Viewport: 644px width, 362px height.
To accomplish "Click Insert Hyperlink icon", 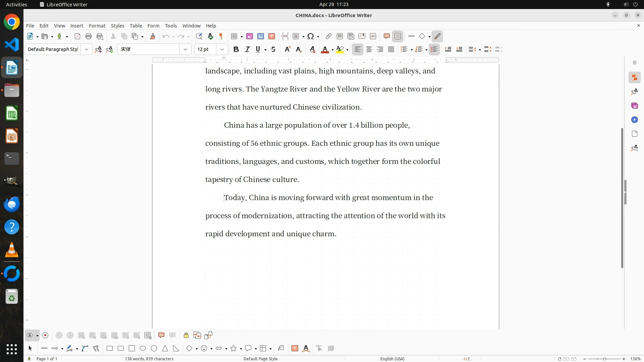I will click(x=329, y=36).
